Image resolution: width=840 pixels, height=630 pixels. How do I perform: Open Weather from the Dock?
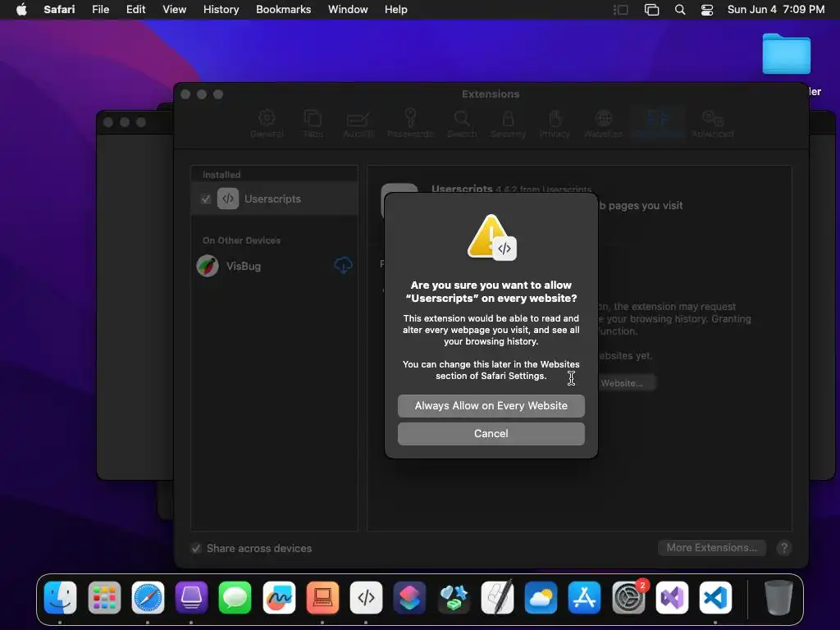541,597
